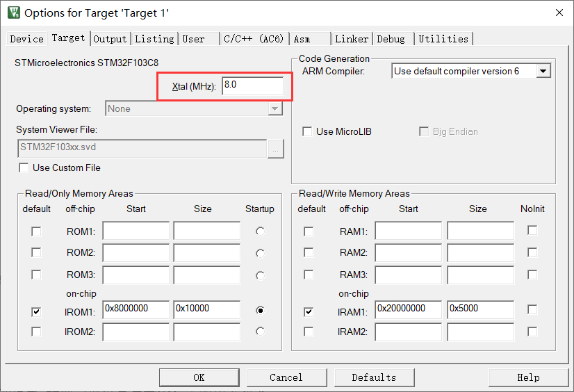574x392 pixels.
Task: Click the IROM2 Size field
Action: pyautogui.click(x=207, y=332)
